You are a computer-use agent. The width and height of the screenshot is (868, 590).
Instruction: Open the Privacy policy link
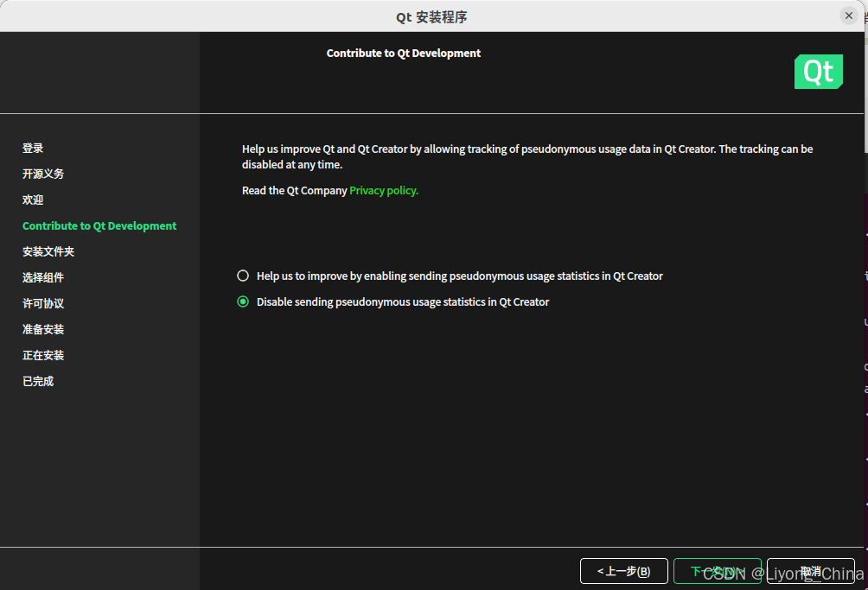click(384, 190)
